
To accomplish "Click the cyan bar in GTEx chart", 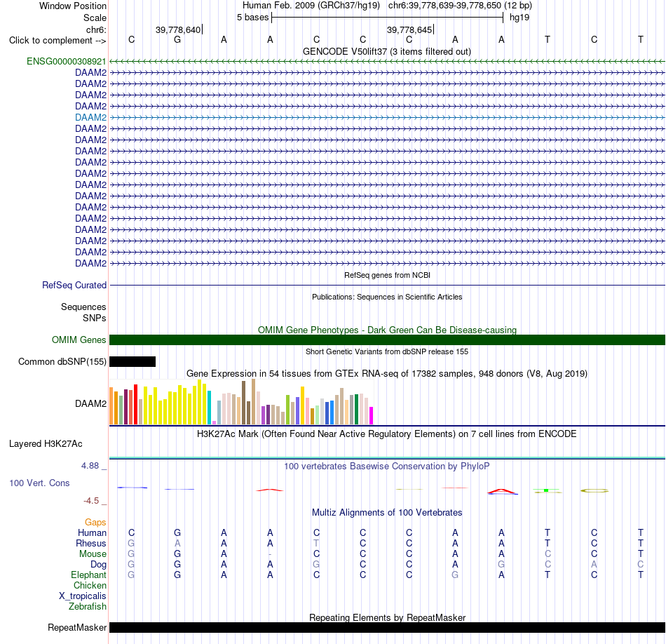I will [x=210, y=407].
